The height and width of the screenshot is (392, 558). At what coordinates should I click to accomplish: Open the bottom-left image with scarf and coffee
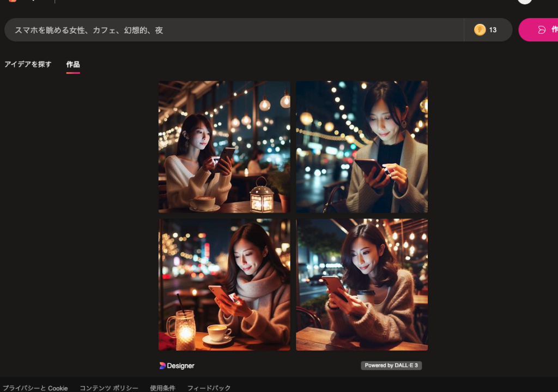point(224,285)
